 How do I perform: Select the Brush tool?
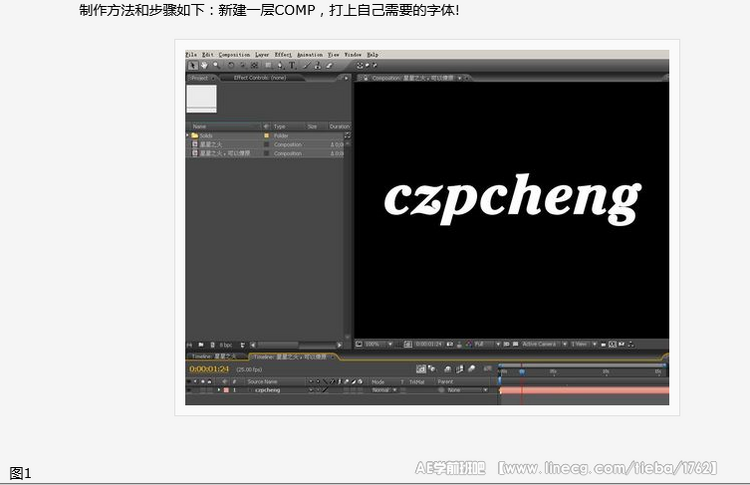pyautogui.click(x=307, y=66)
